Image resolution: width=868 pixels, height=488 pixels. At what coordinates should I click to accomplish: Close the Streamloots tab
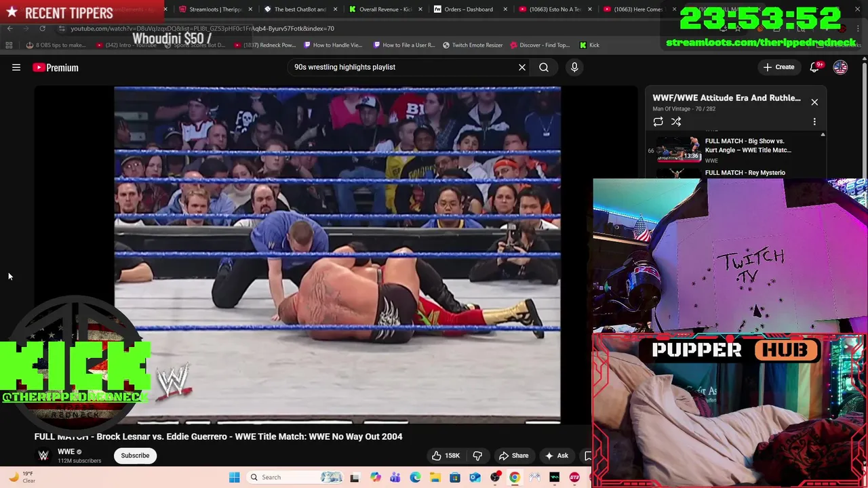coord(251,9)
